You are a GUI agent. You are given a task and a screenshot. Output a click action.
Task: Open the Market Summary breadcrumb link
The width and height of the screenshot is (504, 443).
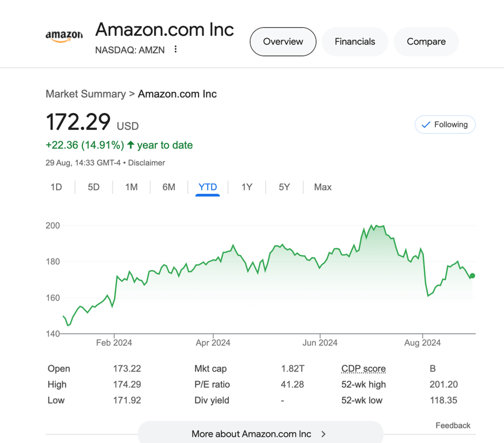[85, 94]
